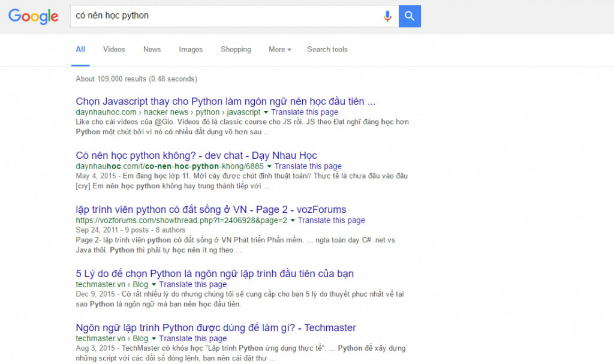Click snippet starting 'Aug 3, 2015'
Viewport: 614px width, 364px height.
241,353
